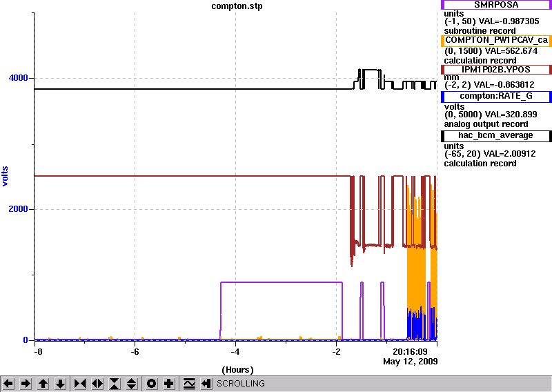Pan the graph right with the right arrow
This screenshot has height=392, width=552.
pos(26,383)
